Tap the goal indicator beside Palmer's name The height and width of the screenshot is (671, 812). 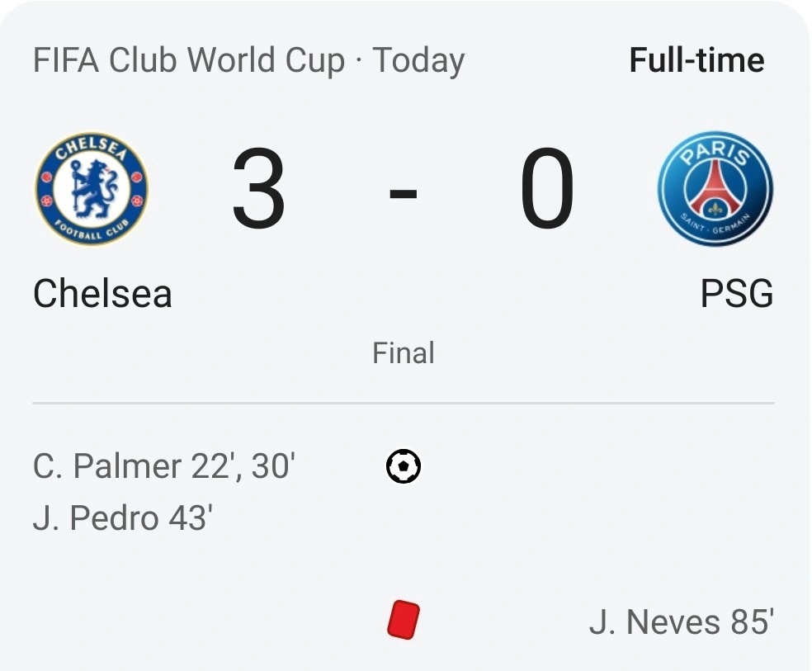tap(403, 465)
